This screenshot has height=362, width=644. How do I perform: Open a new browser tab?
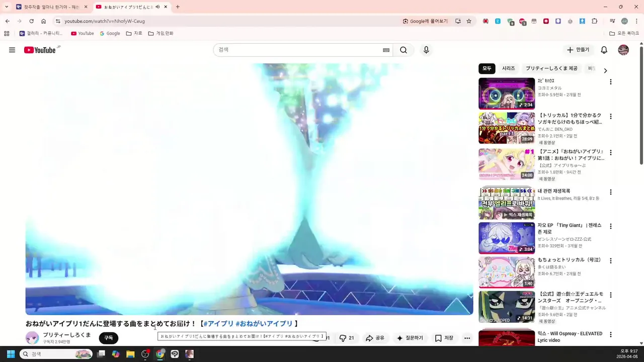pos(178,7)
